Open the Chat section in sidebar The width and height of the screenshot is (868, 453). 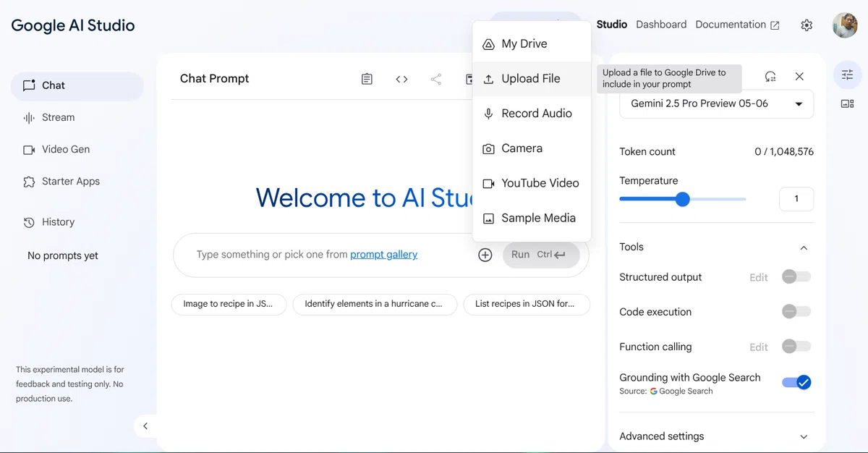[77, 85]
